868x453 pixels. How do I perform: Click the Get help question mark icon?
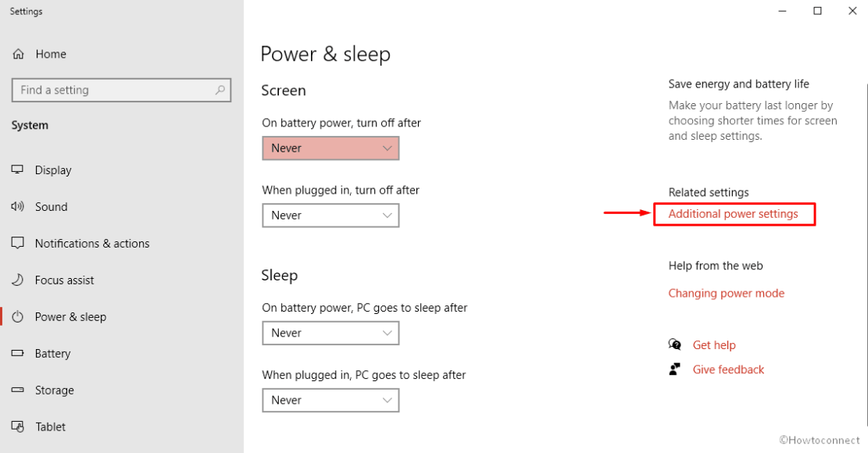(x=673, y=344)
